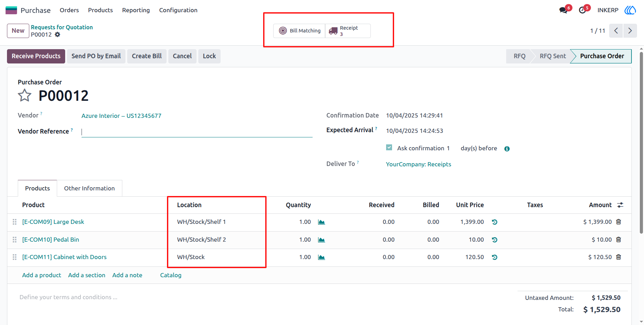Click the Vendor Reference input field
644x325 pixels.
pyautogui.click(x=197, y=132)
